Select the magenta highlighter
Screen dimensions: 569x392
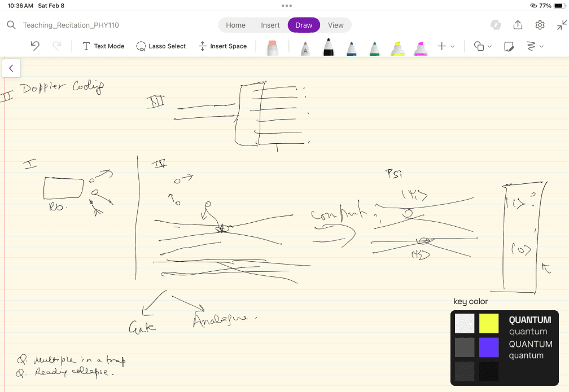tap(421, 48)
